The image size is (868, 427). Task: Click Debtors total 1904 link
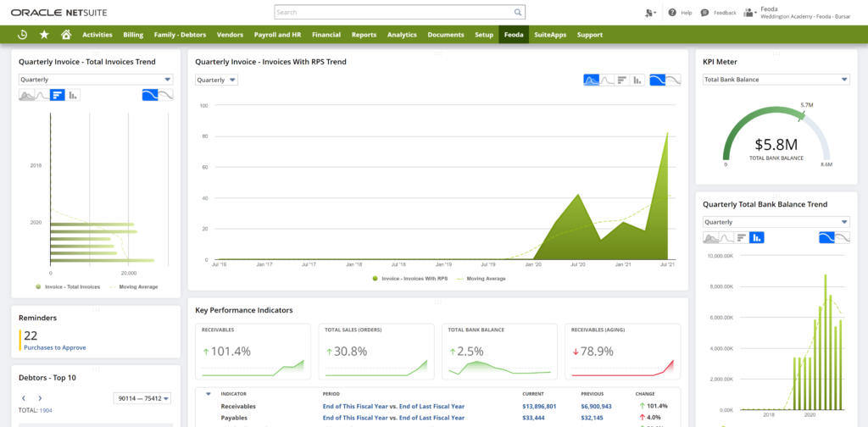[46, 411]
